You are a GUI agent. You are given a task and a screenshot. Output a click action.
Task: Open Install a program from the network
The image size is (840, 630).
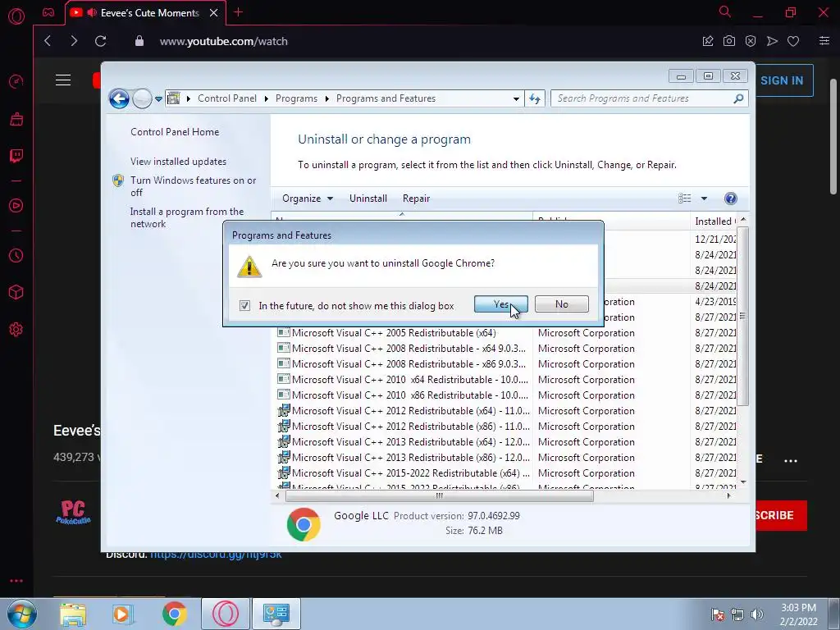point(187,217)
